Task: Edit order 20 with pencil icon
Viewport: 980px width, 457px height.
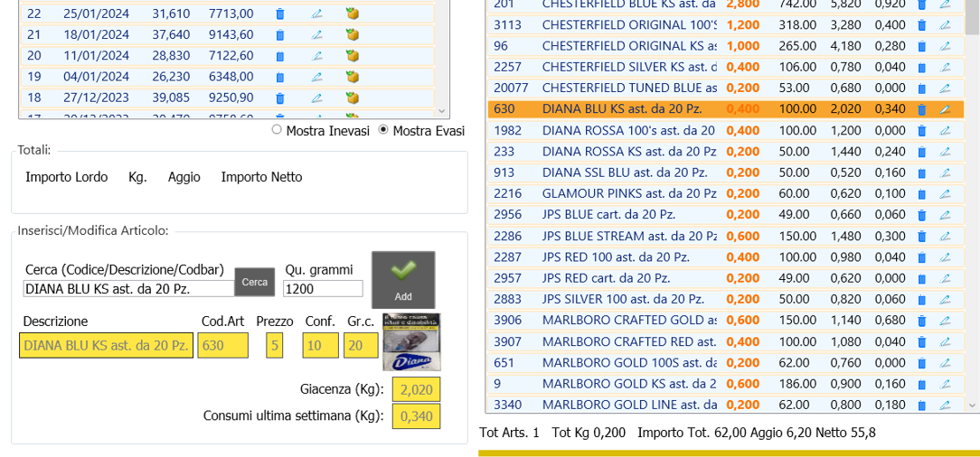Action: point(317,56)
